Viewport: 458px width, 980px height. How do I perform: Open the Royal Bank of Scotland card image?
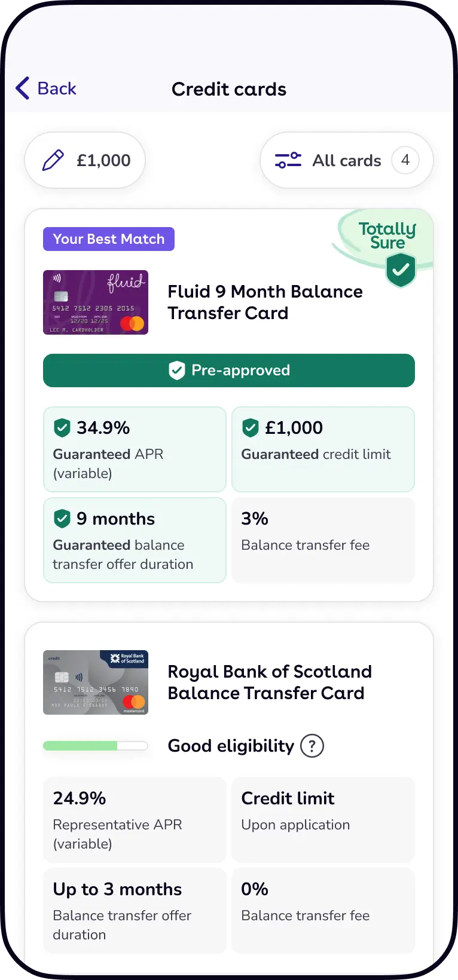coord(96,682)
